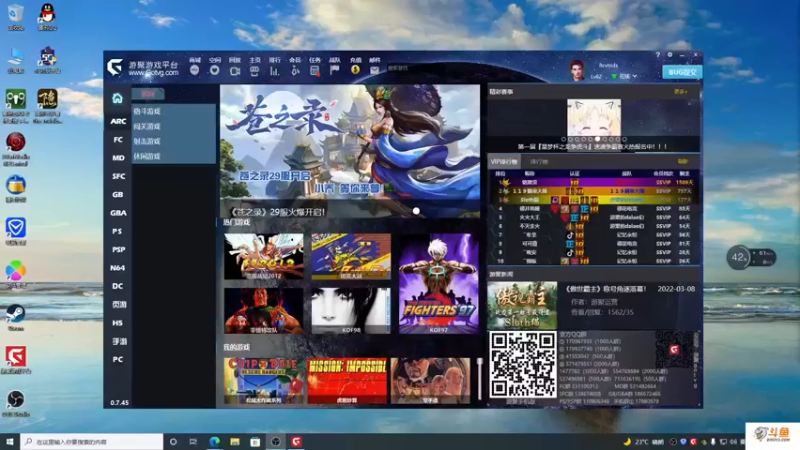The width and height of the screenshot is (800, 450).
Task: Open the 任务 tasks icon with red dot
Action: pos(315,71)
